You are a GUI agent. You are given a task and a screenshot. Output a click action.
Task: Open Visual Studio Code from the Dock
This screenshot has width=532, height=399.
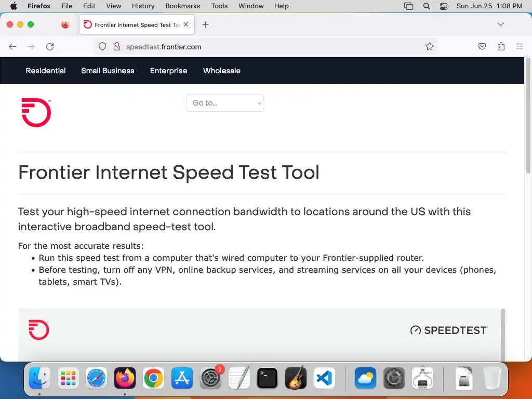click(x=324, y=378)
